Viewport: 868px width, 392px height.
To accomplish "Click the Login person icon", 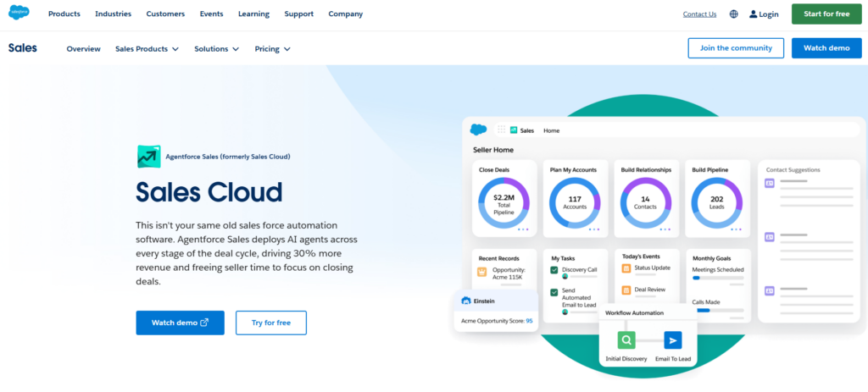I will [x=753, y=14].
